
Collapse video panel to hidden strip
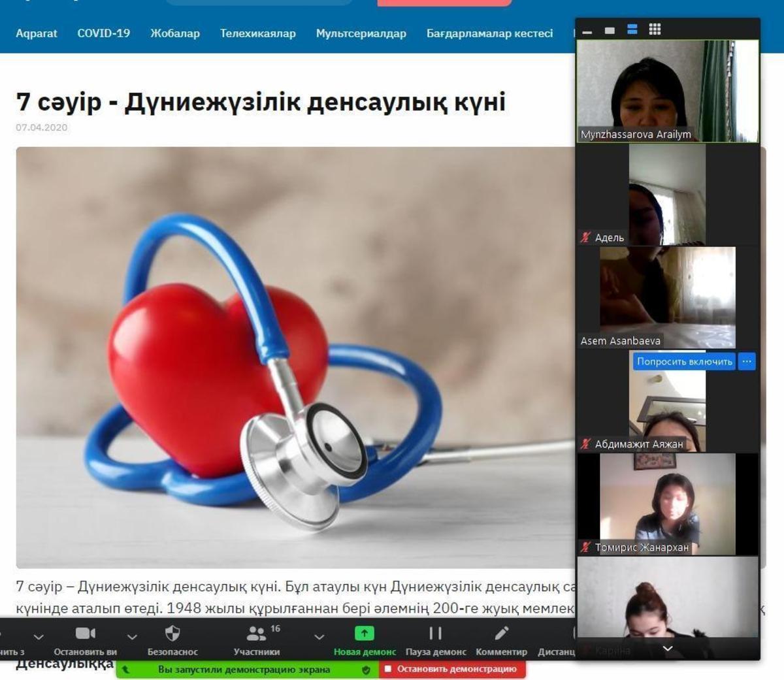coord(587,31)
